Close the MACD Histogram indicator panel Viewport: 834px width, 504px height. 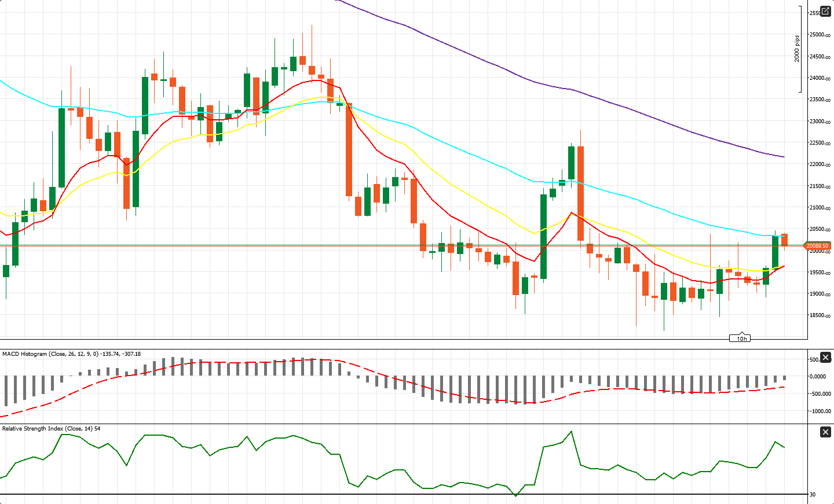point(825,358)
